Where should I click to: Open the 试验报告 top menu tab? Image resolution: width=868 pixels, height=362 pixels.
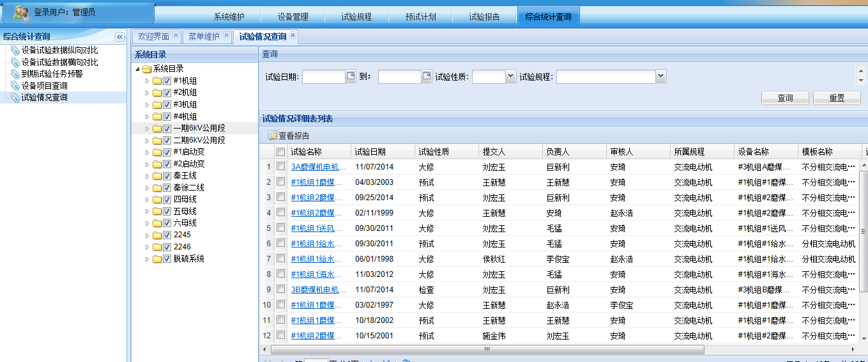point(484,17)
